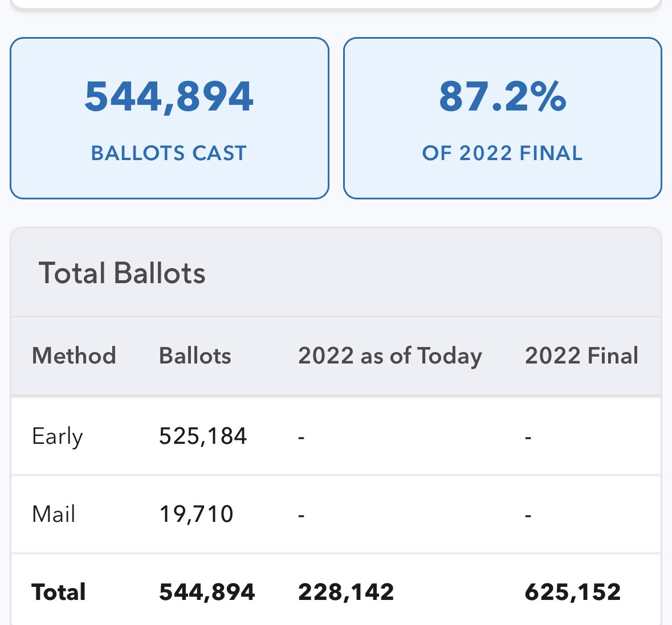This screenshot has width=672, height=625.
Task: Click the 2022 Final column header
Action: pos(581,356)
